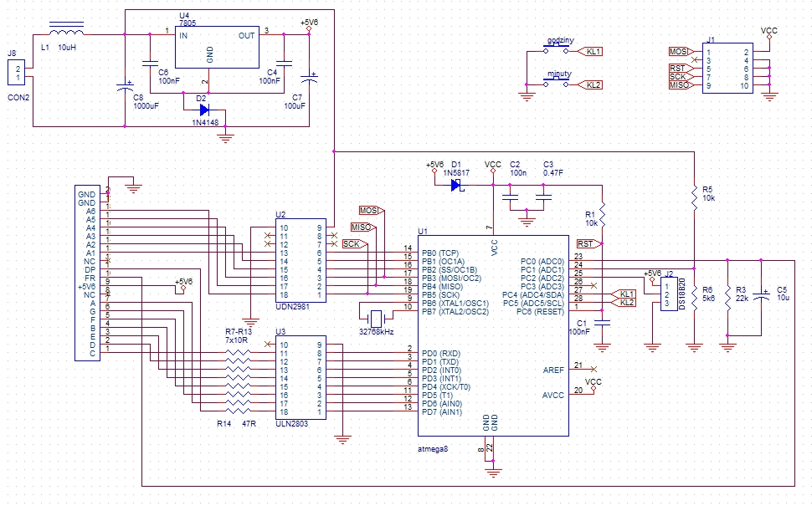
Task: Select the C5 10u capacitor symbol
Action: [x=761, y=296]
